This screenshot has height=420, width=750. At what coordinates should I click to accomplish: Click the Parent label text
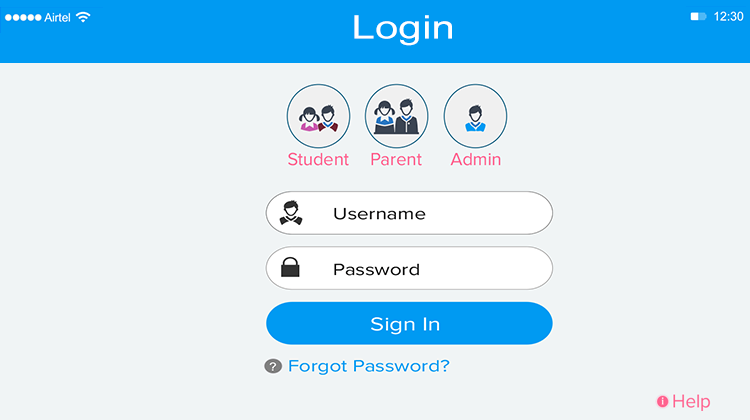pos(396,159)
